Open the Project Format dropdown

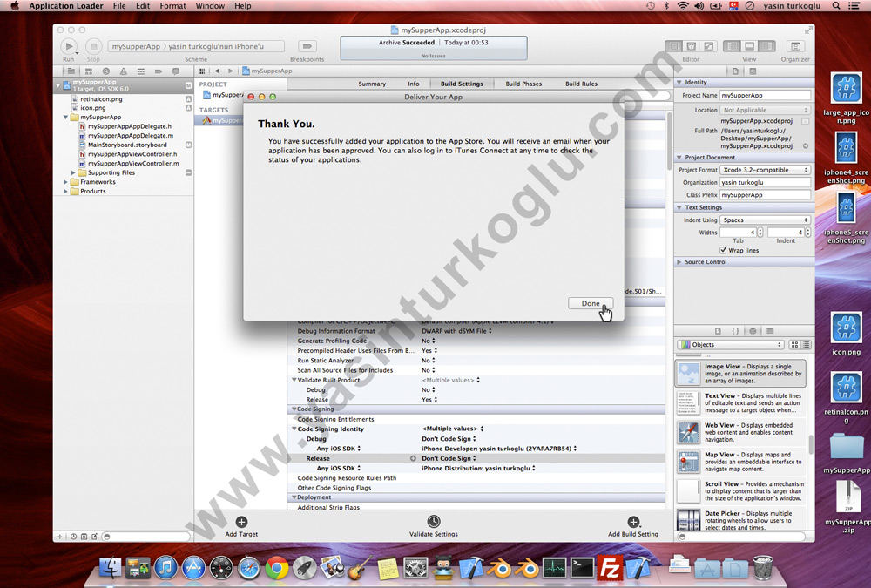point(765,170)
